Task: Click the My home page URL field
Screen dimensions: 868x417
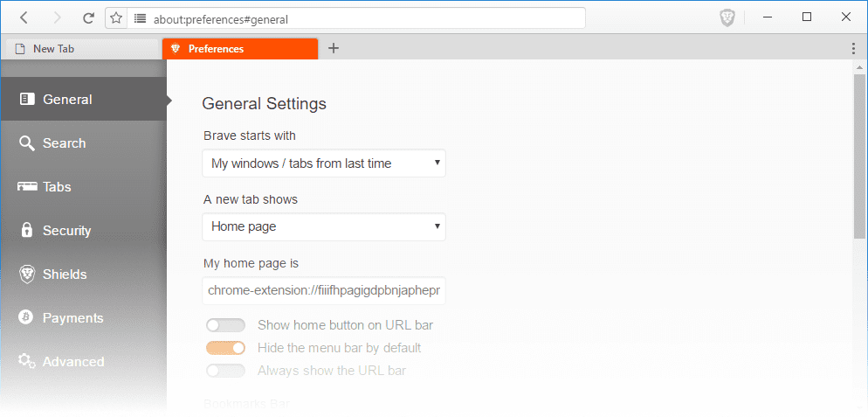Action: (324, 290)
